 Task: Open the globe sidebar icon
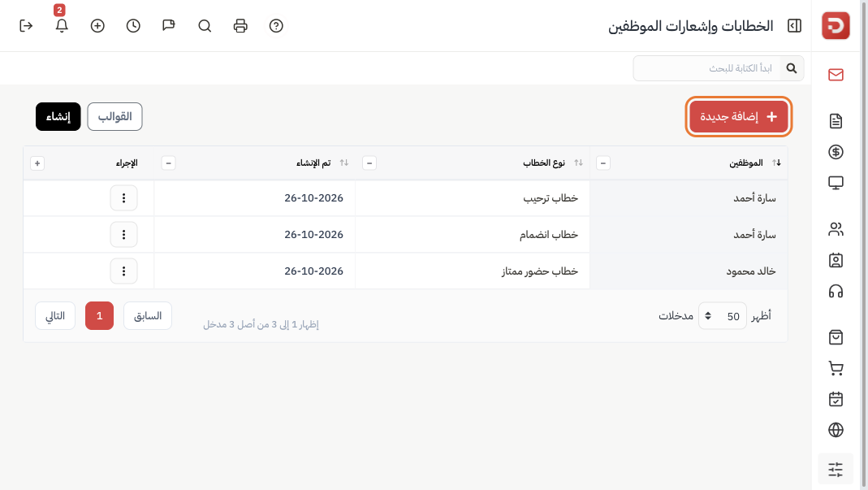(836, 430)
